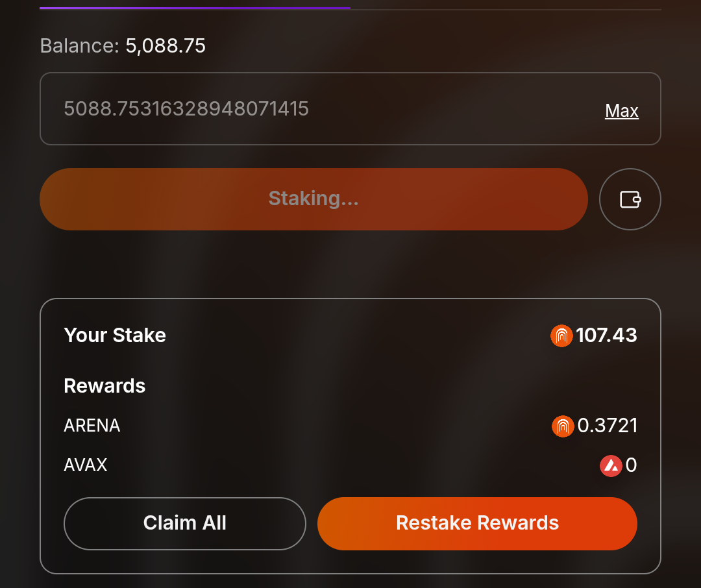This screenshot has height=588, width=701.
Task: Click the Rewards heading
Action: 105,386
